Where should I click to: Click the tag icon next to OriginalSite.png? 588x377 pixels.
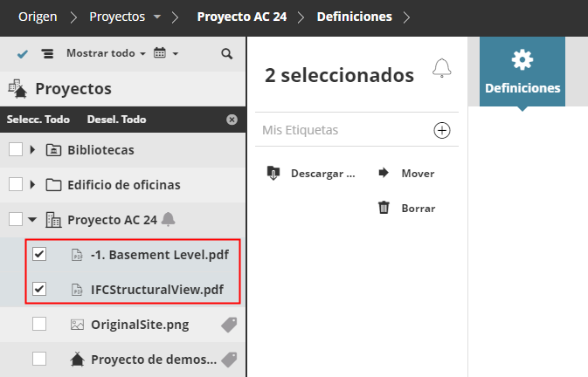pos(229,325)
